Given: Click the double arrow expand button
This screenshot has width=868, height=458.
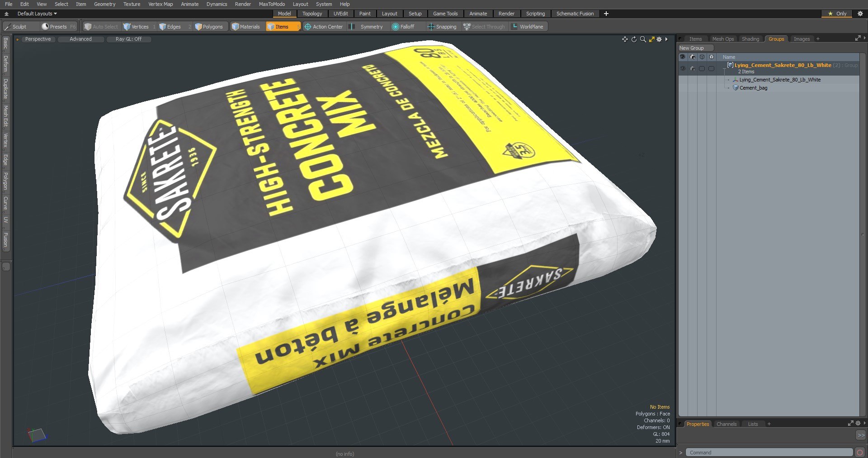Looking at the screenshot, I should click(x=861, y=435).
